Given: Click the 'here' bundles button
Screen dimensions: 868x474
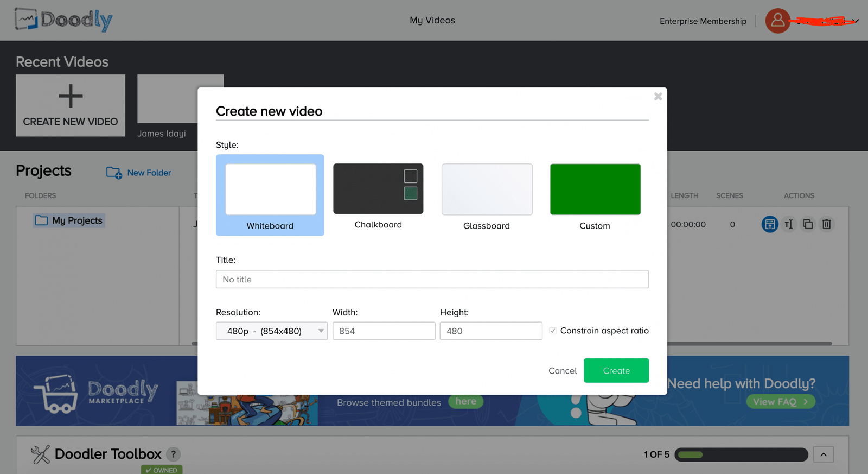Looking at the screenshot, I should point(465,402).
